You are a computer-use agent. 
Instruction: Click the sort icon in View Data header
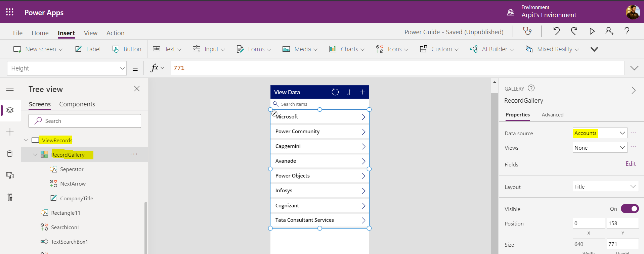349,92
